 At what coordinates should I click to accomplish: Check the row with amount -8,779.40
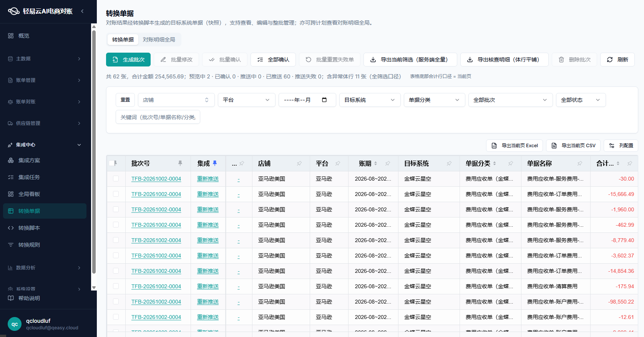[116, 240]
